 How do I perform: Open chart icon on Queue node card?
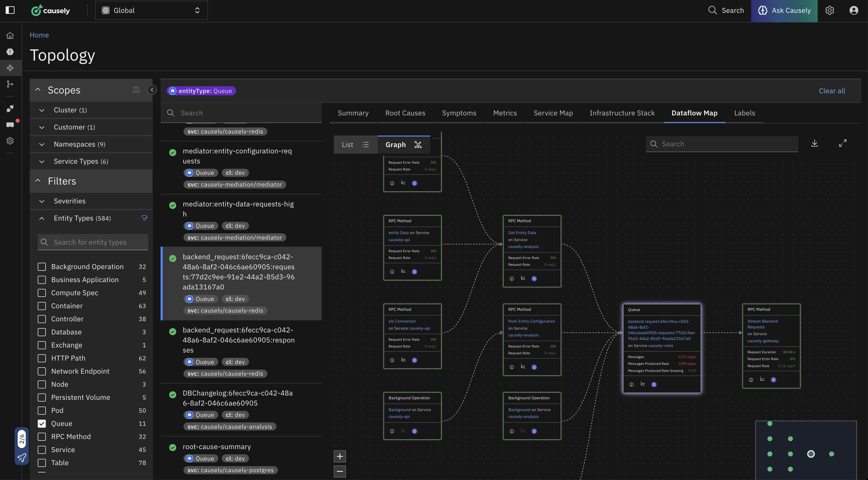click(x=643, y=384)
